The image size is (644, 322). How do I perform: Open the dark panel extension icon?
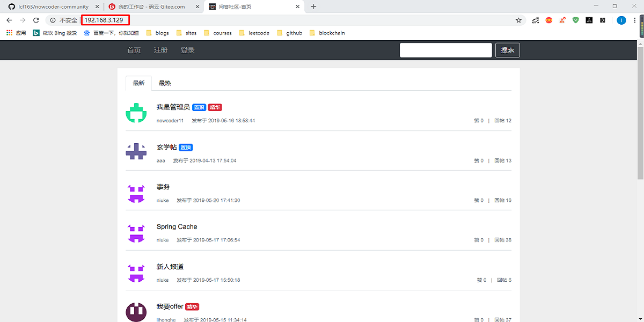603,20
